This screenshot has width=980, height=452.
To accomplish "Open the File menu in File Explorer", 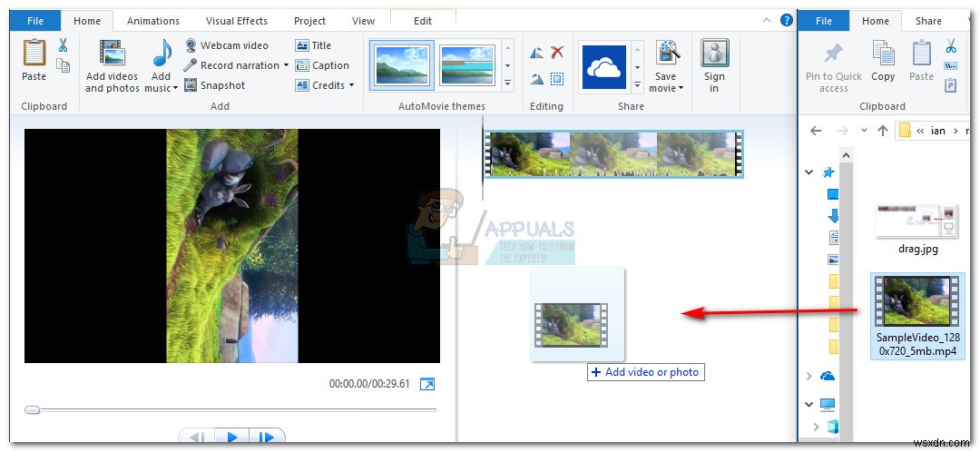I will pos(824,21).
